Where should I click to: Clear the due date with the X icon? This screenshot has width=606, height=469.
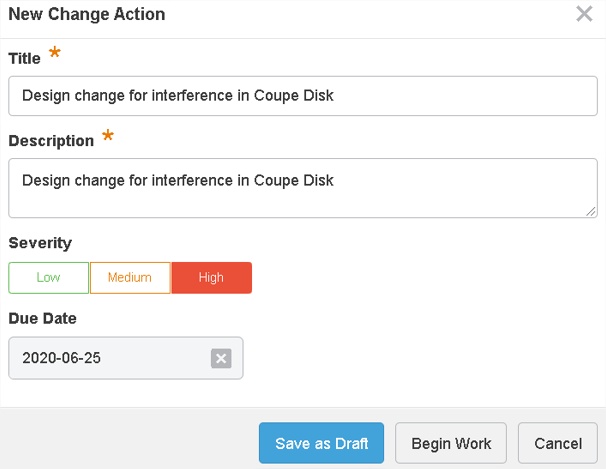[x=221, y=359]
